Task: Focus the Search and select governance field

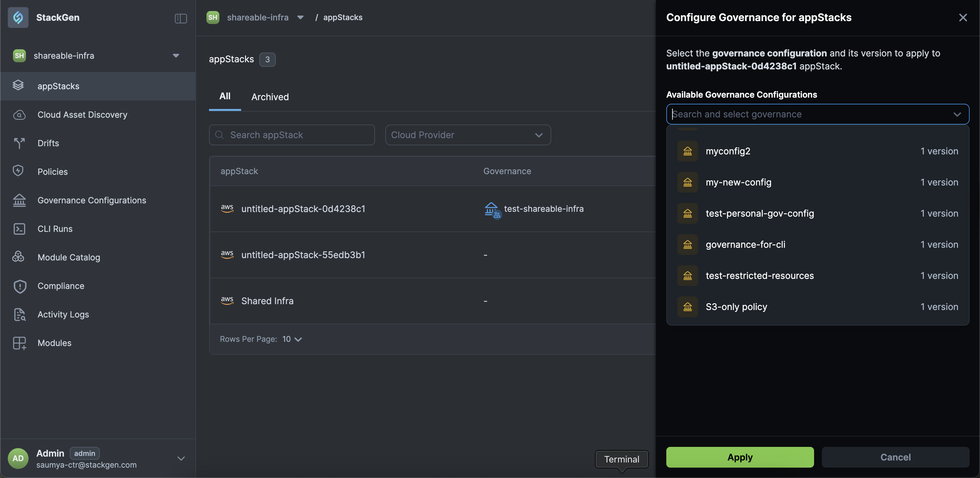Action: pyautogui.click(x=818, y=114)
